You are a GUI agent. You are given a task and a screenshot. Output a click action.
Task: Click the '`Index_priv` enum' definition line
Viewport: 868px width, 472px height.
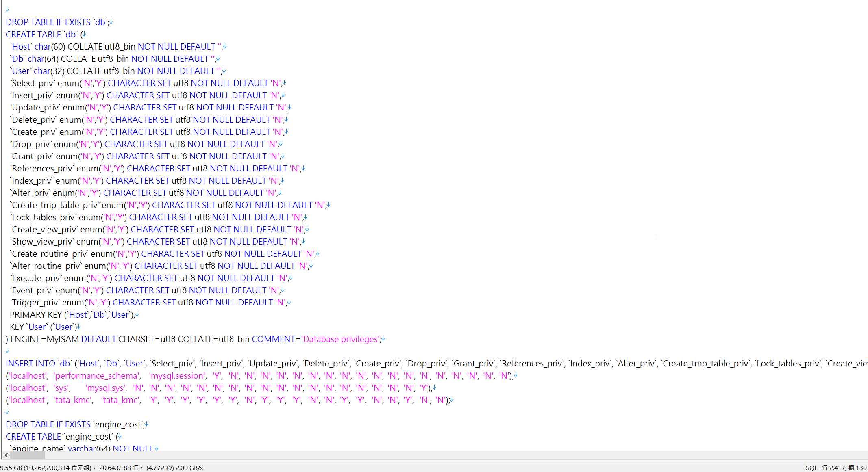[x=145, y=181]
